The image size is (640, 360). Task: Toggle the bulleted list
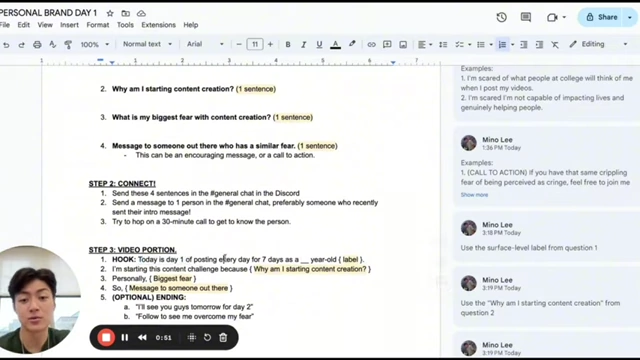pos(481,44)
